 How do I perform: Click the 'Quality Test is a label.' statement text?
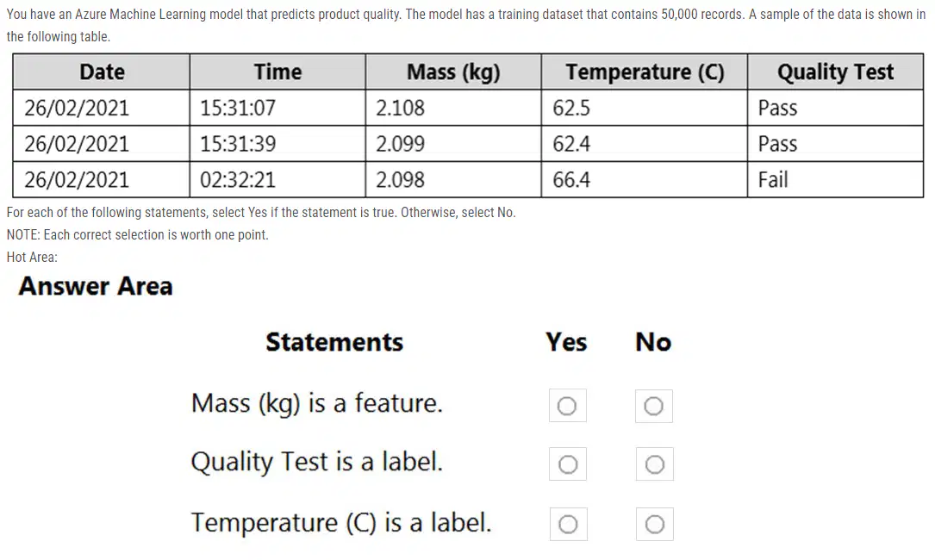click(316, 462)
